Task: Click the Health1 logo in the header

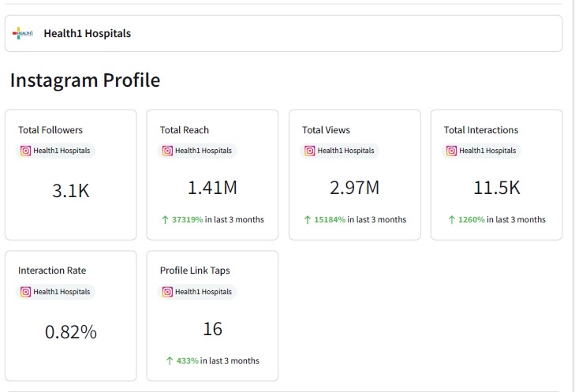Action: (22, 33)
